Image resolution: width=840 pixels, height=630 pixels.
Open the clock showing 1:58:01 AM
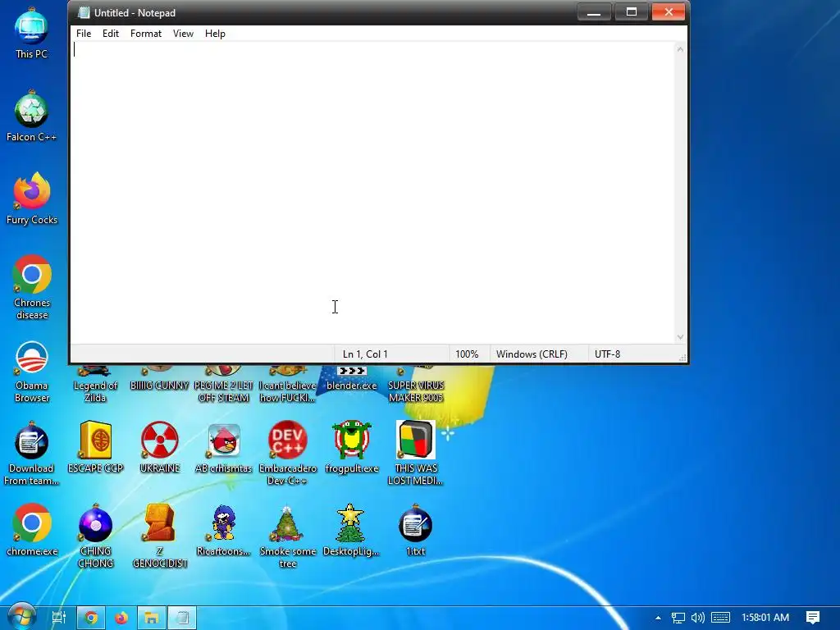coord(765,618)
